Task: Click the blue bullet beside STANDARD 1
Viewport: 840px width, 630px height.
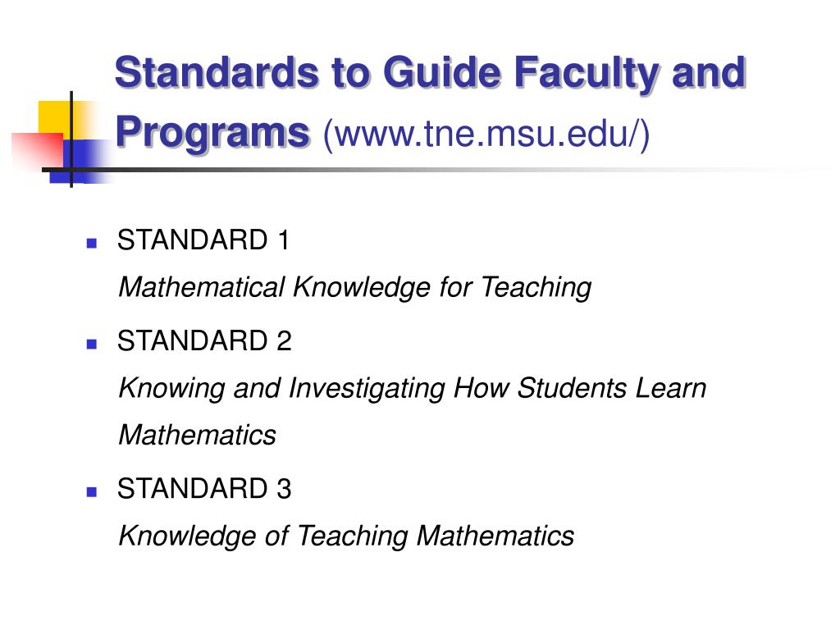Action: pyautogui.click(x=92, y=243)
